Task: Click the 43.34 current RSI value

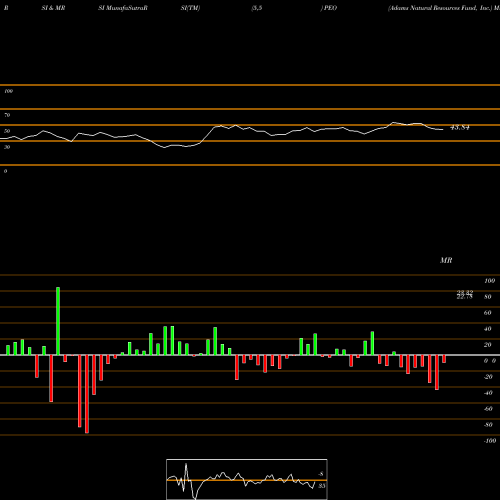Action: (460, 127)
